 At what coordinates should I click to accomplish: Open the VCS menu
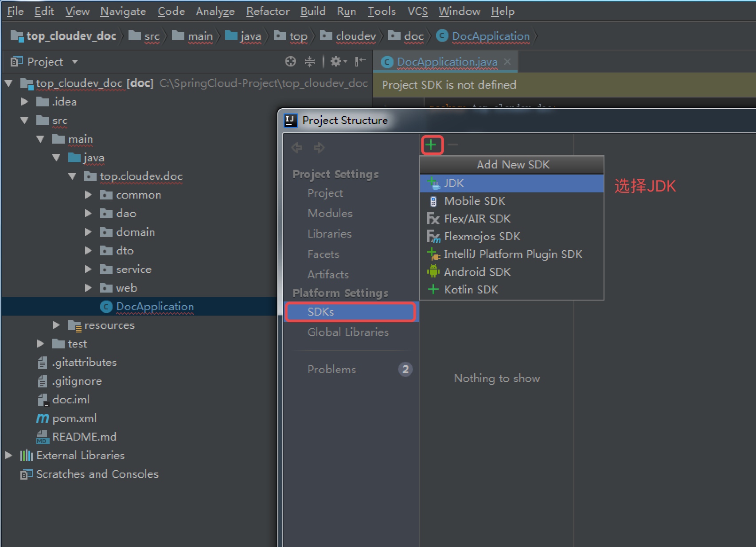[418, 11]
